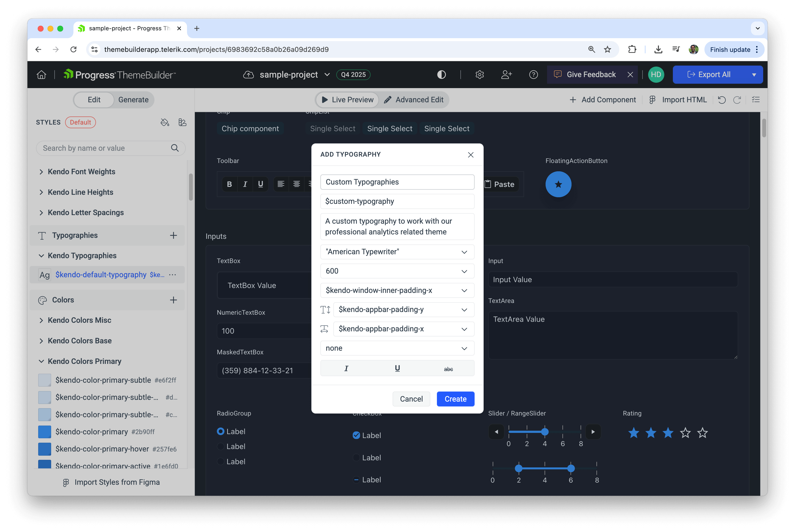
Task: Click the paint bucket icon beside Styles
Action: coord(164,122)
